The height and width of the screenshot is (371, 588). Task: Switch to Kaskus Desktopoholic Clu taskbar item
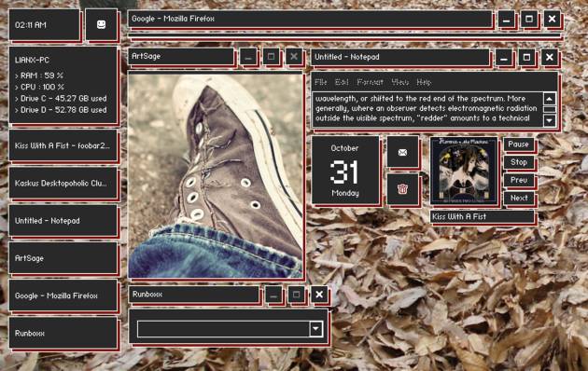(63, 183)
